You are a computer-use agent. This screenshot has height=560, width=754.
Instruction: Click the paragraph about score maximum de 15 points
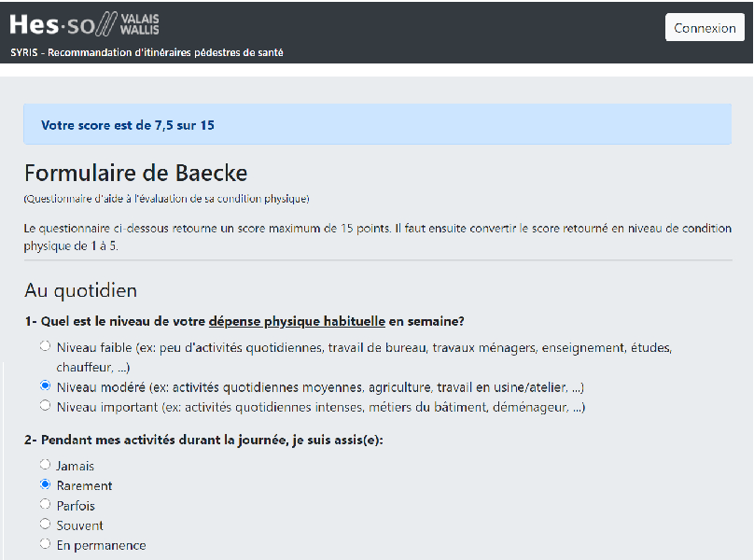378,237
